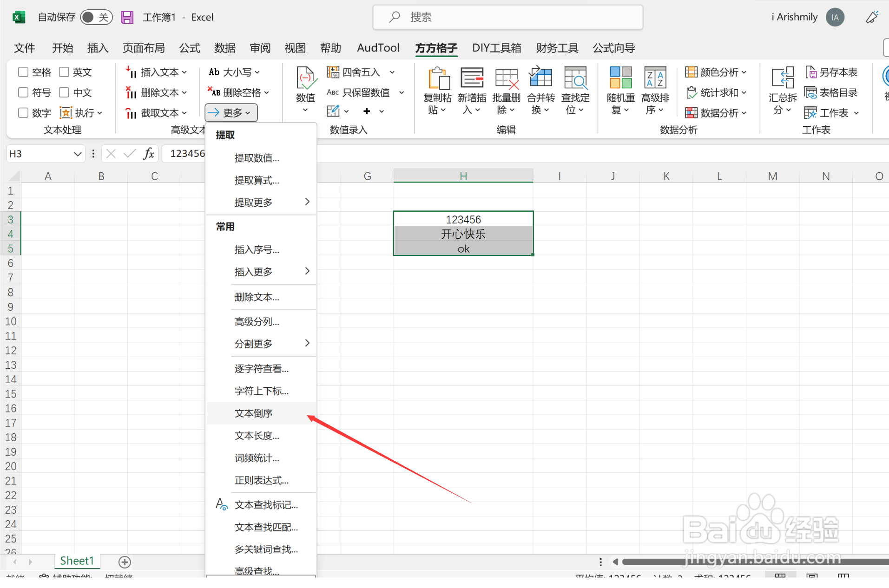Choose 词频统计... menu entry
Viewport: 889px width, 588px height.
click(x=262, y=457)
